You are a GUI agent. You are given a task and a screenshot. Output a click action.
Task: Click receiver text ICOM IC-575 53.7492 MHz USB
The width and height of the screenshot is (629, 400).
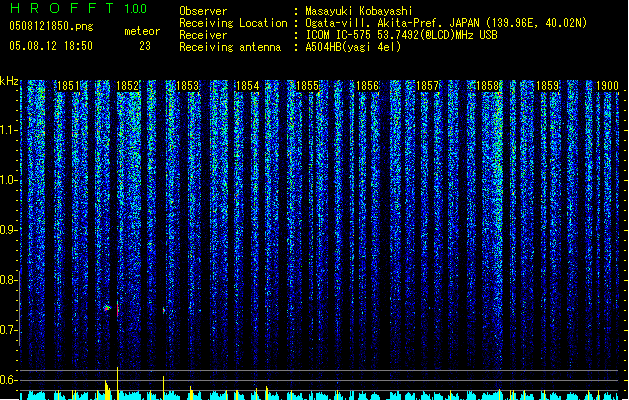[x=401, y=35]
